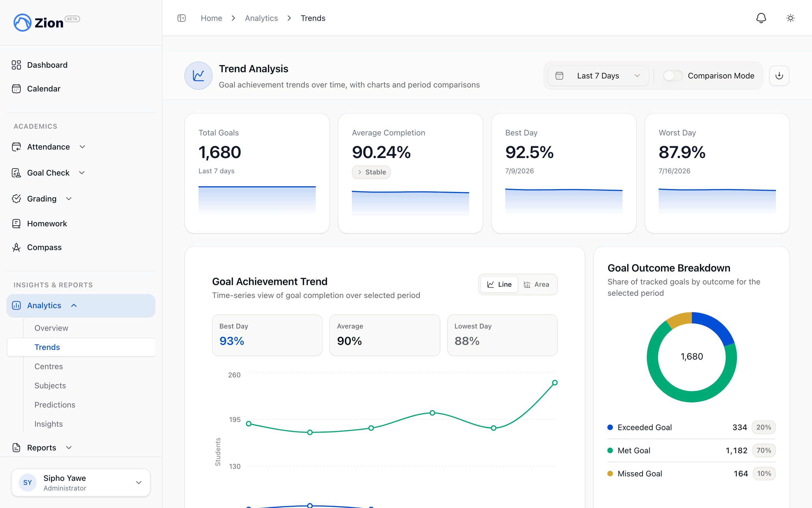
Task: Click the Zion logo icon
Action: pyautogui.click(x=22, y=23)
